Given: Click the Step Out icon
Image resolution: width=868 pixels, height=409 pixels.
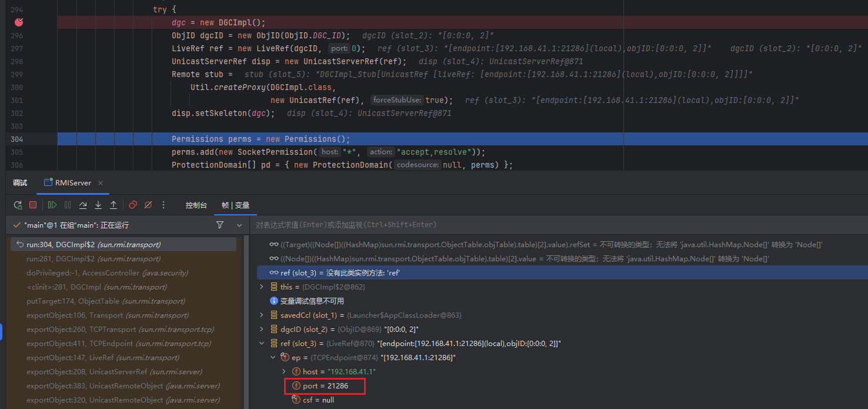Looking at the screenshot, I should tap(113, 205).
